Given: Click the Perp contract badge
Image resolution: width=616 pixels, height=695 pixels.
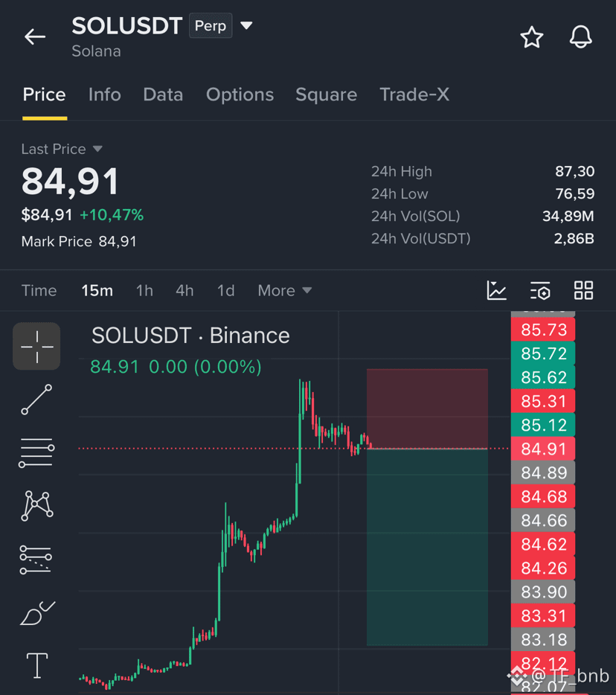Looking at the screenshot, I should click(211, 26).
